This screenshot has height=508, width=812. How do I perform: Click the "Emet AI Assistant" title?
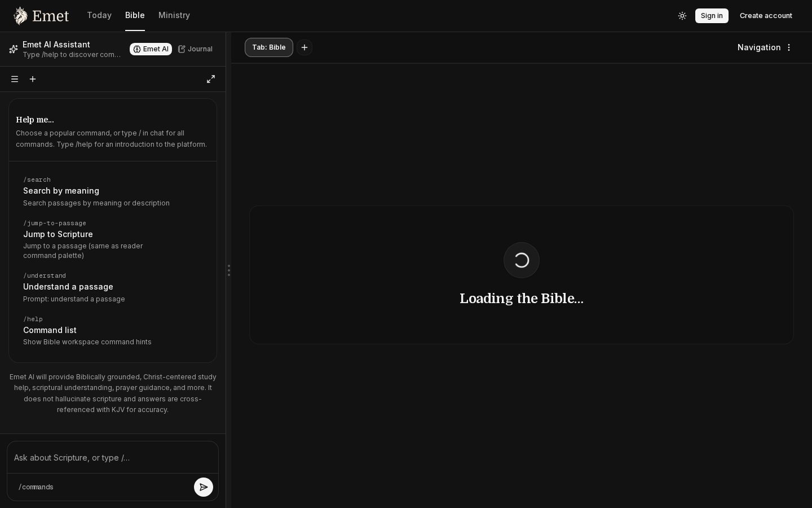(56, 45)
